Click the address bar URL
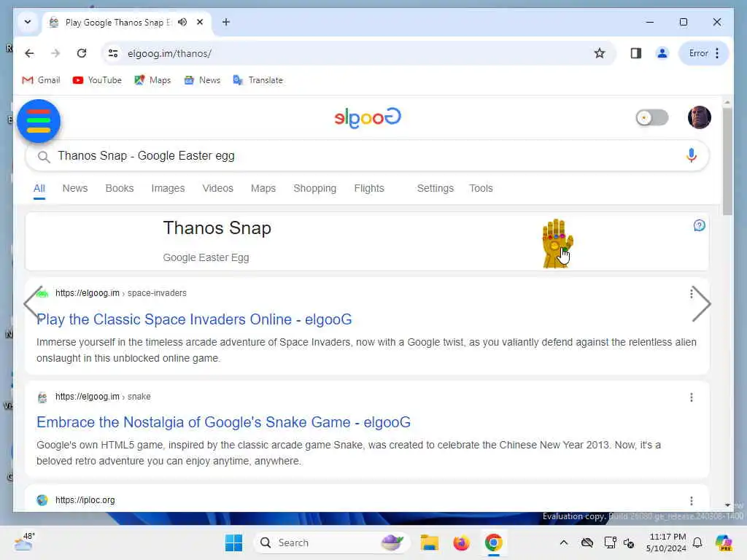This screenshot has height=560, width=747. point(169,54)
